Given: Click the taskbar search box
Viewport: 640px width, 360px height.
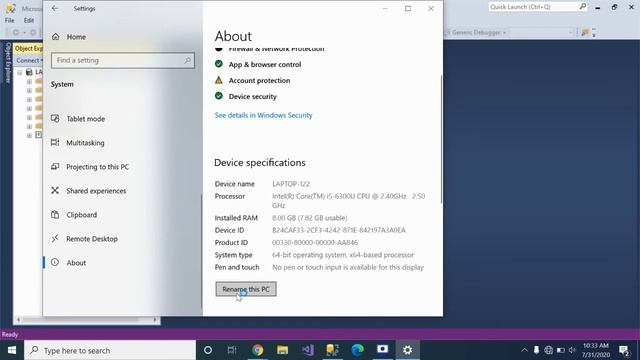Looking at the screenshot, I should pyautogui.click(x=110, y=350).
